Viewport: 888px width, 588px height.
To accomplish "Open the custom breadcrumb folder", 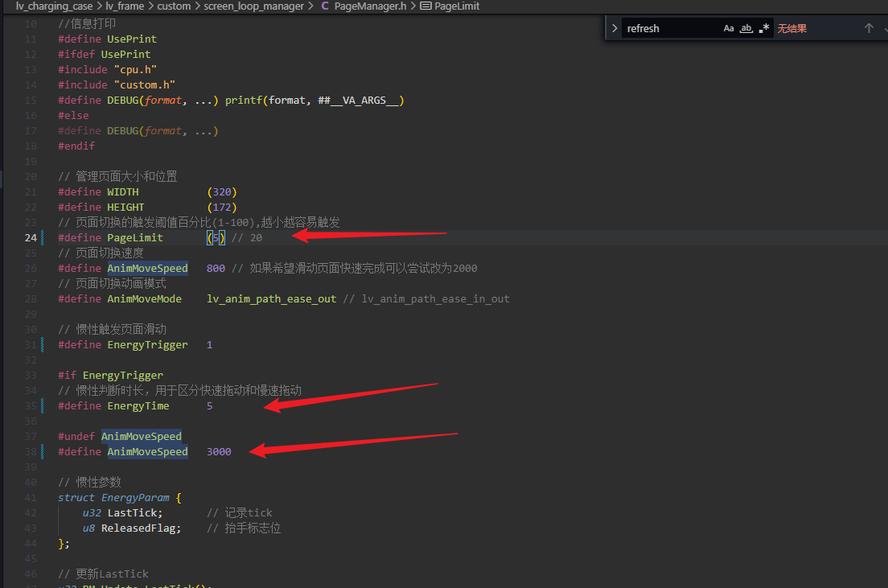I will pos(174,6).
